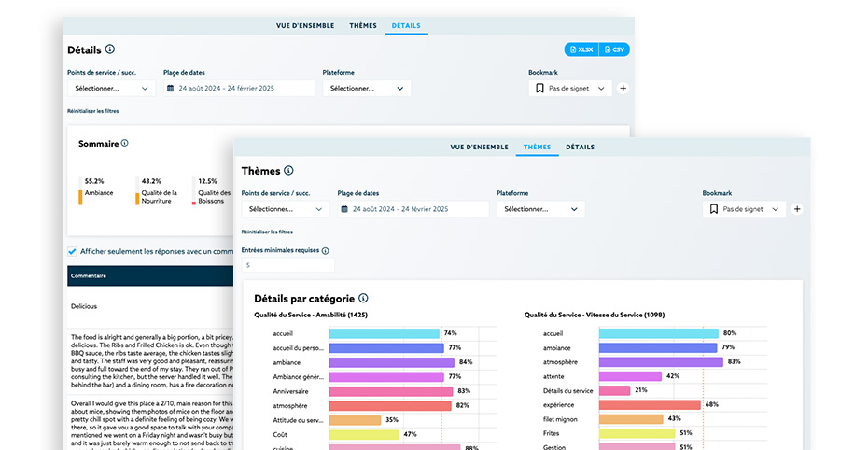Click attente 42% bar in Vitesse chart
This screenshot has width=868, height=450.
click(x=630, y=376)
